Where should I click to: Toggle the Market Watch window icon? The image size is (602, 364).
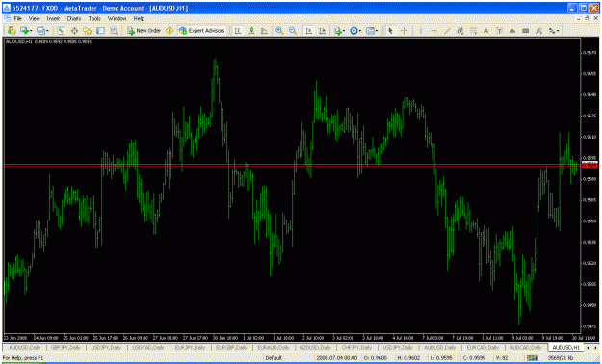point(61,31)
